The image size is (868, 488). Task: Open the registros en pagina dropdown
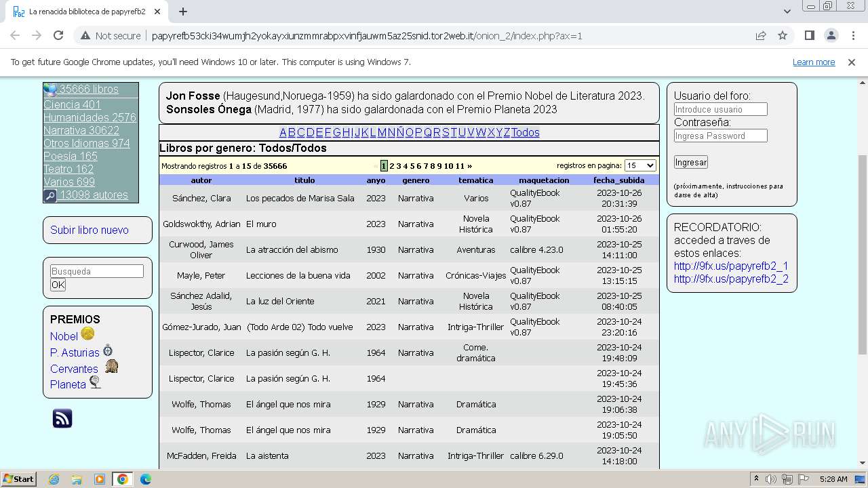[x=640, y=165]
